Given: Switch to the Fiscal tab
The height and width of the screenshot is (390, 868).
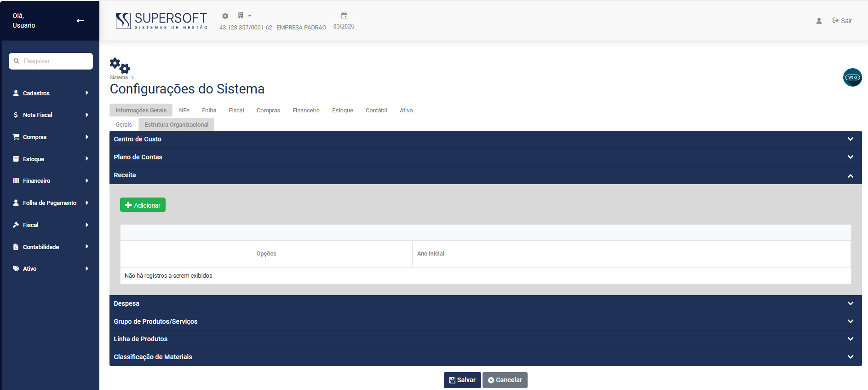Looking at the screenshot, I should pyautogui.click(x=236, y=110).
